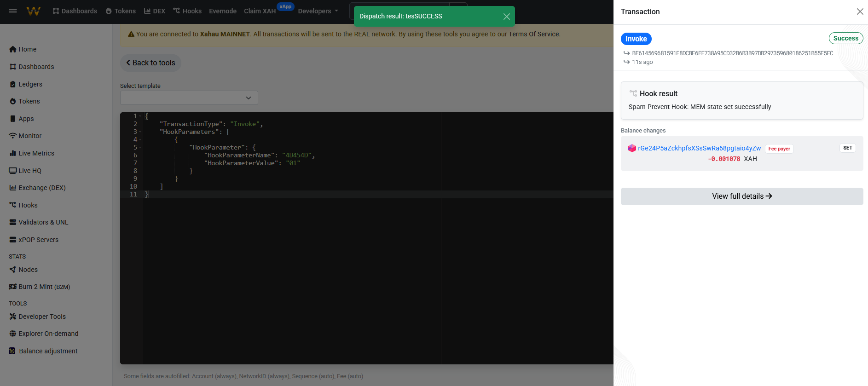This screenshot has height=386, width=868.
Task: Open Burn 2 Mint (B2M) in the sidebar
Action: point(40,287)
